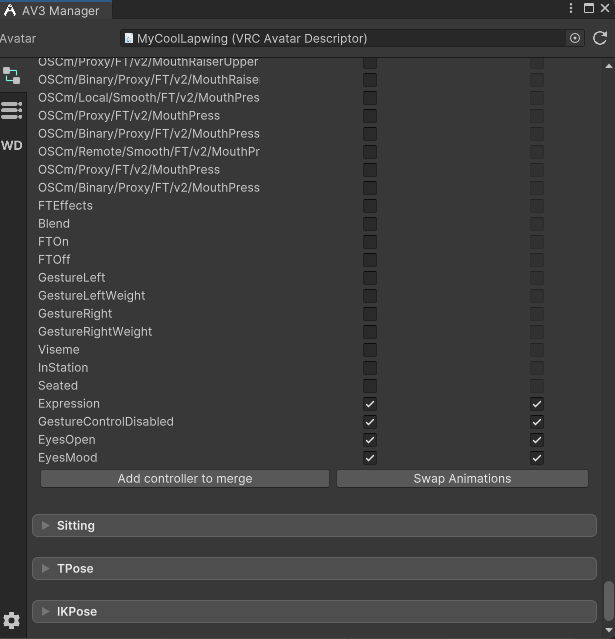Uncheck the second EyesMood checkbox
Image resolution: width=615 pixels, height=639 pixels.
click(537, 458)
